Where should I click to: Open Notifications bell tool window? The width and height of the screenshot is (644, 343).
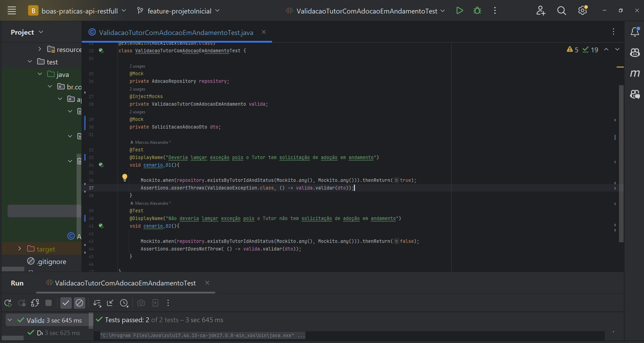point(635,32)
